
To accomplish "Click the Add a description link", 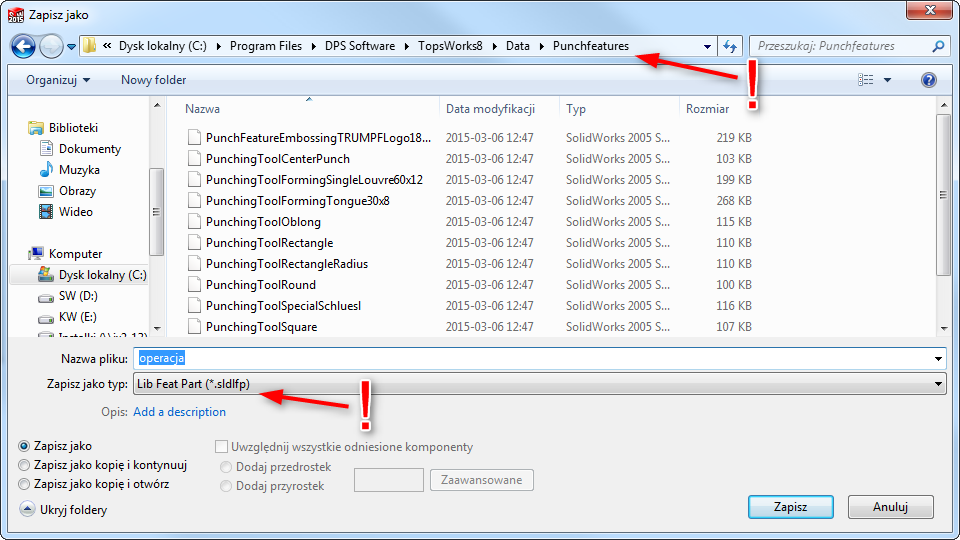I will 179,412.
